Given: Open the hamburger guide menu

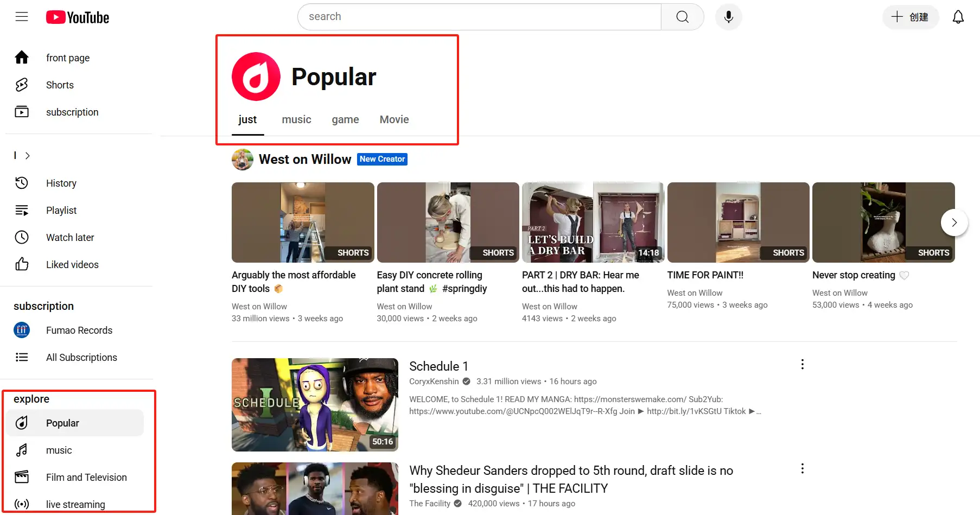Looking at the screenshot, I should click(x=22, y=17).
